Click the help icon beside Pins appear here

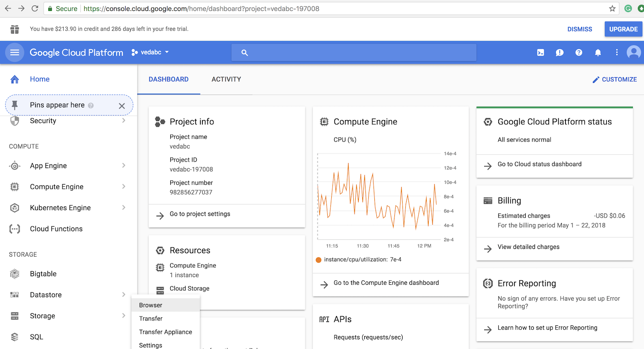pos(91,105)
